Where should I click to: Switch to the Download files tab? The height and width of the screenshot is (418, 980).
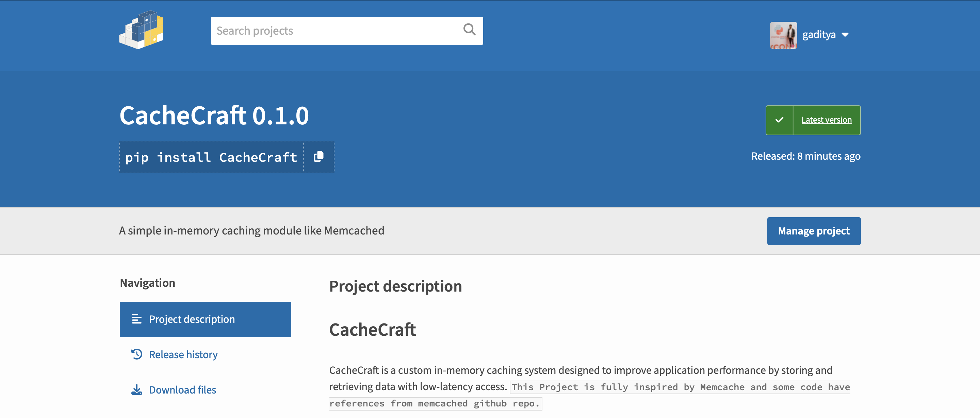(x=182, y=389)
